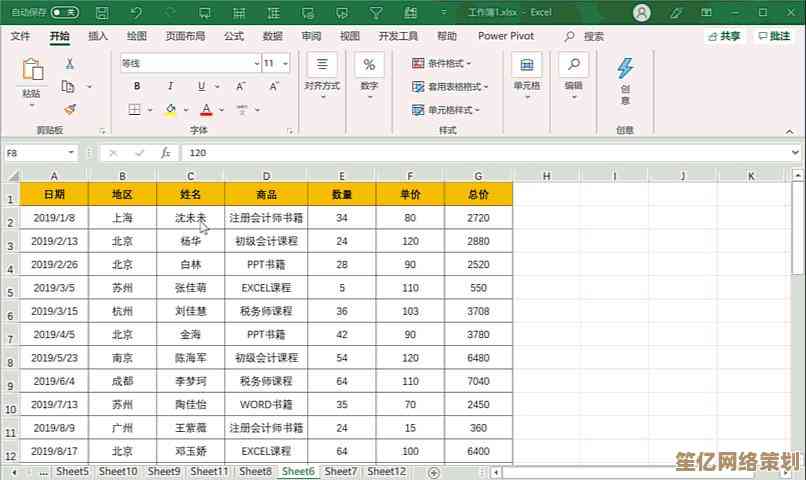
Task: Click the Undo arrow icon
Action: tap(136, 13)
